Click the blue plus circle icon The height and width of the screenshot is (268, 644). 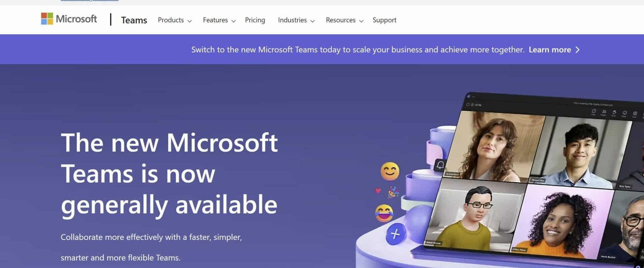point(395,234)
